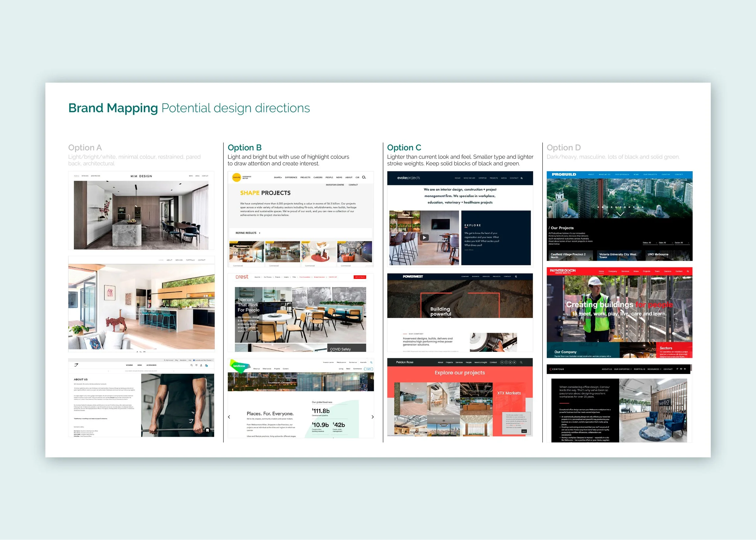Click the SHAPE site search magnifier icon
The width and height of the screenshot is (756, 540).
coord(364,177)
